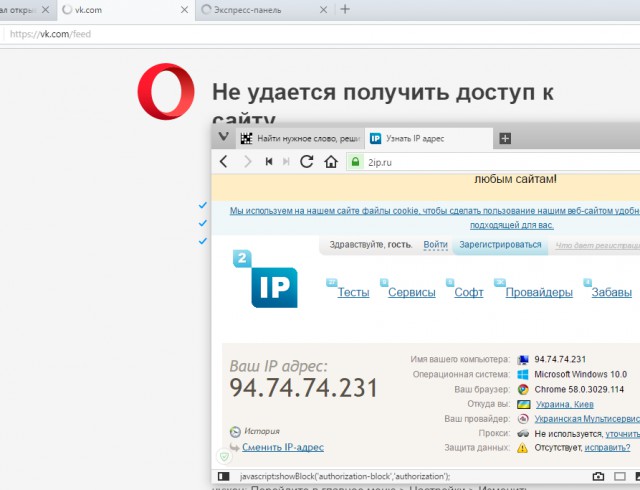Select the Узнать IP адрес tab
The image size is (640, 490).
click(429, 138)
